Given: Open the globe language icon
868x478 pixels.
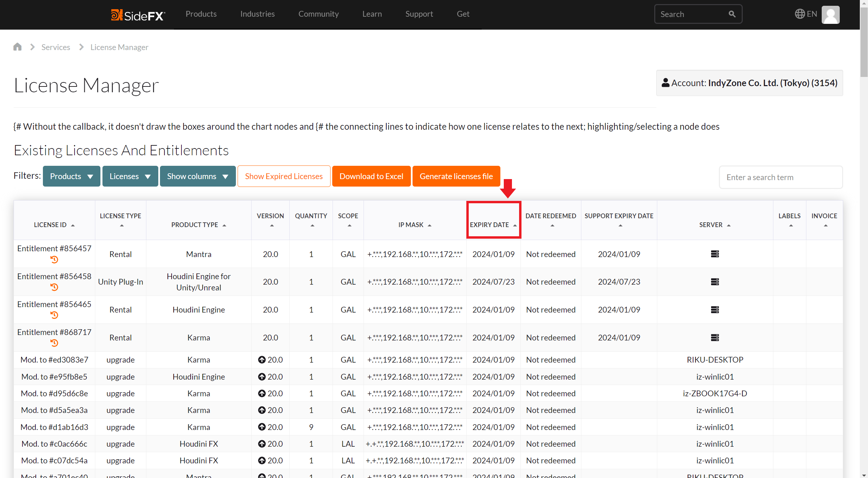Looking at the screenshot, I should click(800, 14).
